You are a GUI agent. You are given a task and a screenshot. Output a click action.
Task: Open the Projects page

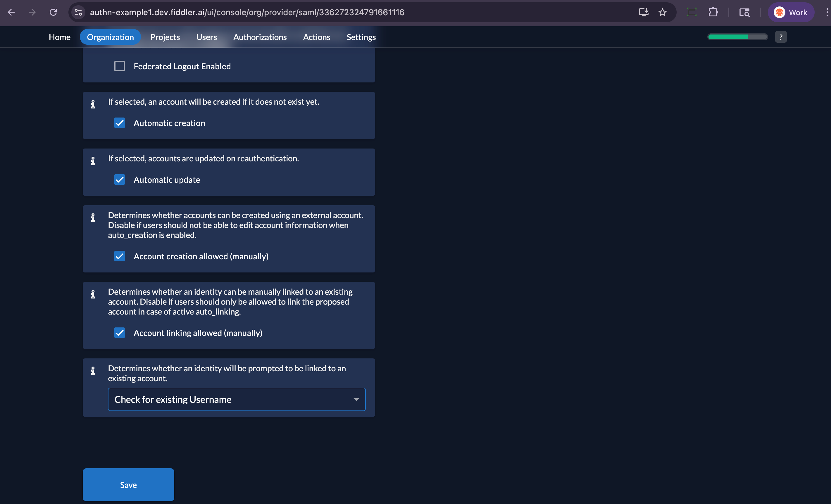click(165, 37)
